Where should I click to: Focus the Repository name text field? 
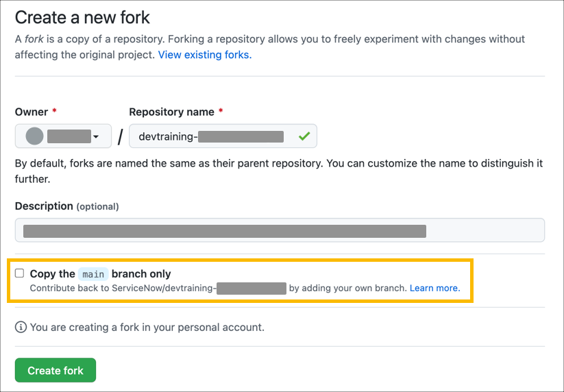(x=212, y=136)
